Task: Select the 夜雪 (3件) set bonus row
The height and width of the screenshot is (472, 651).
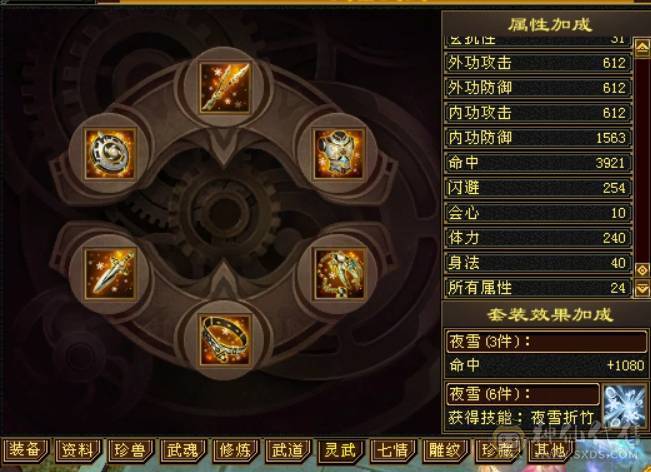Action: click(546, 341)
